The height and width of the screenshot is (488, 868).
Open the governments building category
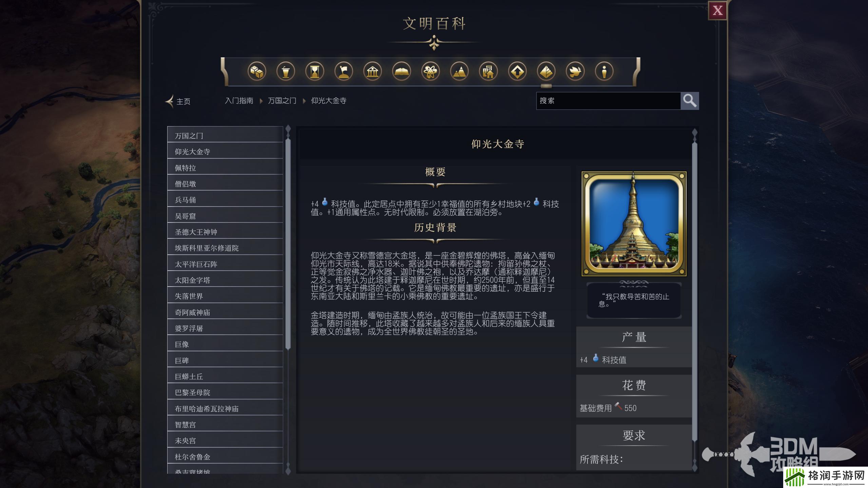(373, 71)
